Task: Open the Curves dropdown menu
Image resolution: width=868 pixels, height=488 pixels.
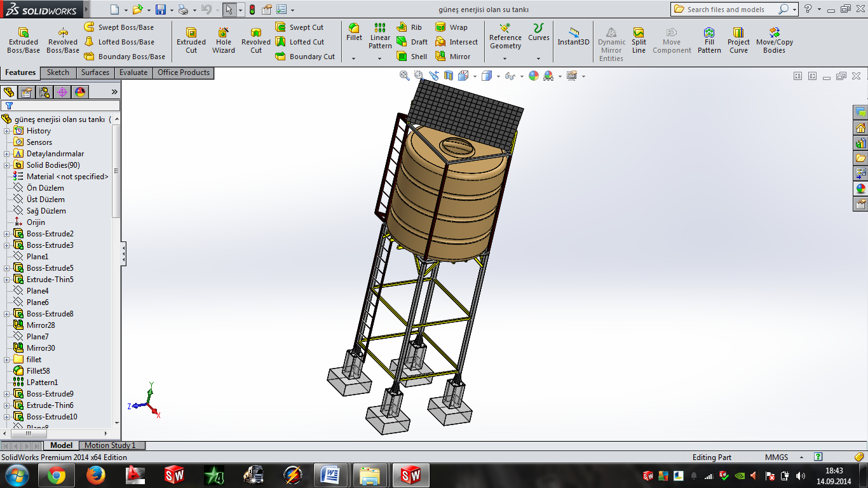Action: click(538, 58)
